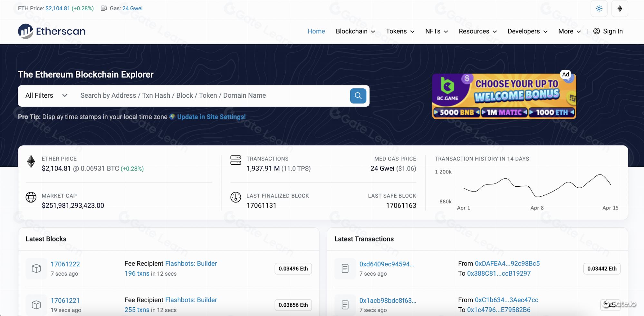
Task: Click inside the search by address input field
Action: pyautogui.click(x=193, y=95)
